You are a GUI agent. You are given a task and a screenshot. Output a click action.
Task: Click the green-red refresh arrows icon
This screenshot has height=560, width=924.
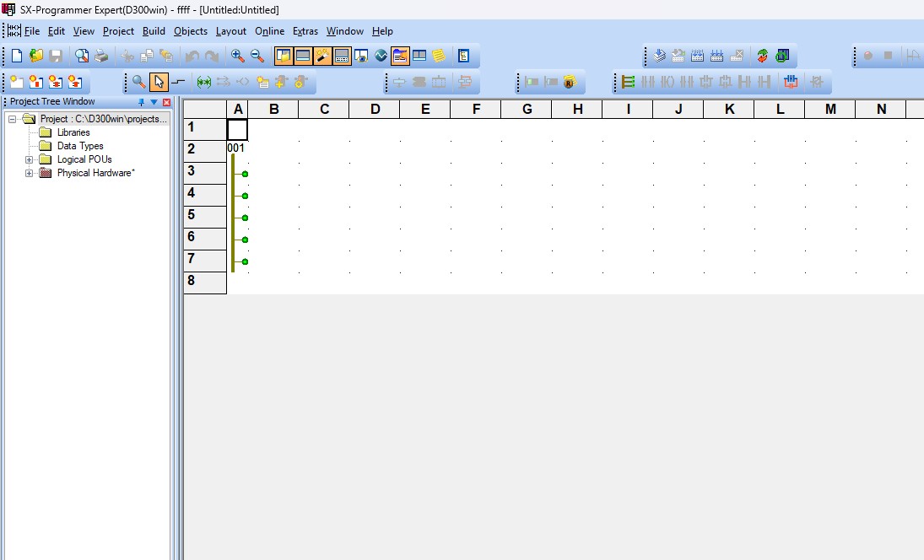pyautogui.click(x=763, y=56)
